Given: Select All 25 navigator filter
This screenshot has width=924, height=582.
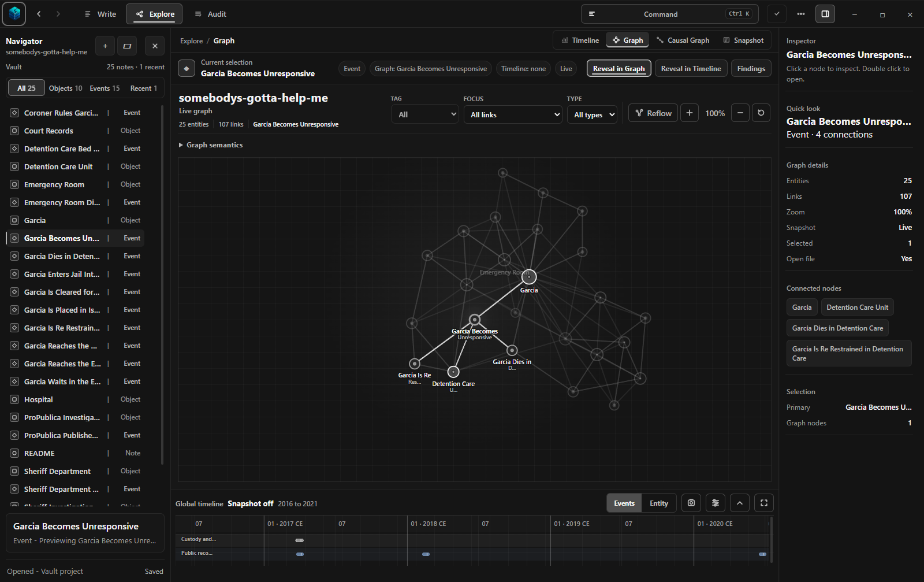Looking at the screenshot, I should (x=27, y=88).
